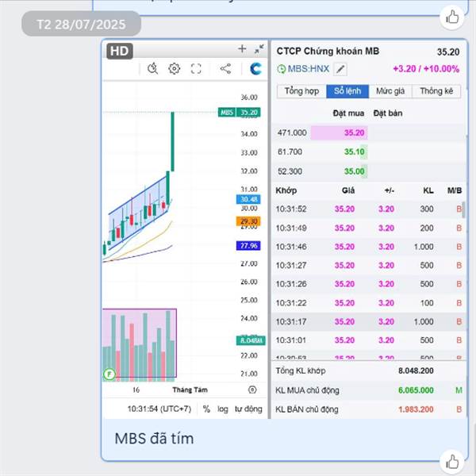Open chart settings gear icon

click(x=175, y=68)
